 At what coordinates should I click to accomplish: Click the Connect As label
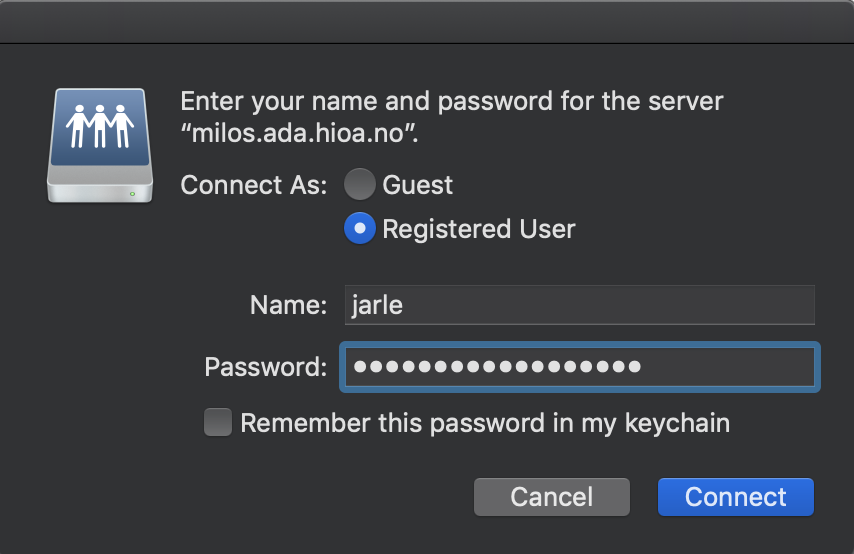[x=254, y=185]
